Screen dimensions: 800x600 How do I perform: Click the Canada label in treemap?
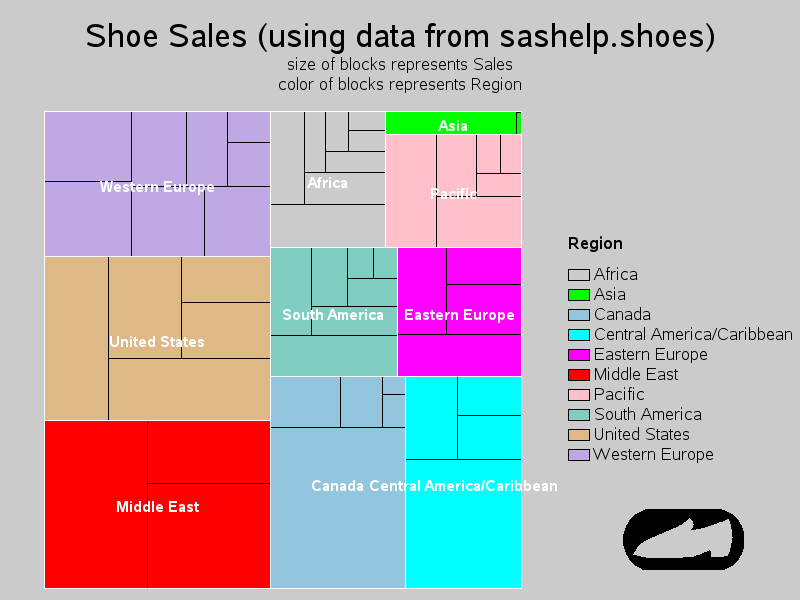click(337, 486)
